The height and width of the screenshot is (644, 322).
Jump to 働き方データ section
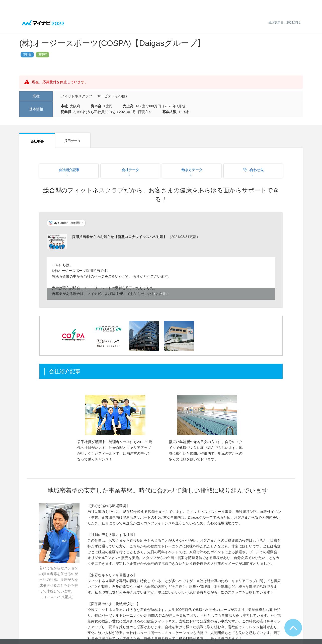(192, 171)
